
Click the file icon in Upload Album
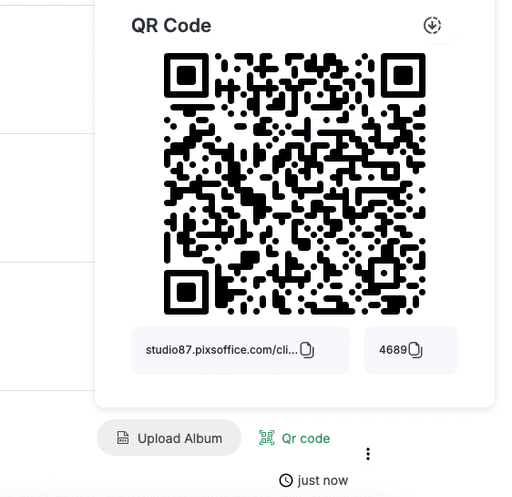[x=123, y=438]
